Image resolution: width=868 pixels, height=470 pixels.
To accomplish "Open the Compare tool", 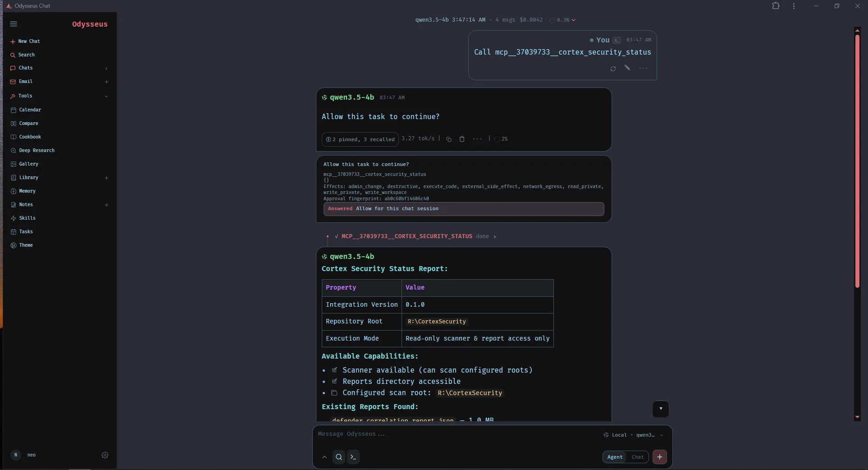I will 24,123.
